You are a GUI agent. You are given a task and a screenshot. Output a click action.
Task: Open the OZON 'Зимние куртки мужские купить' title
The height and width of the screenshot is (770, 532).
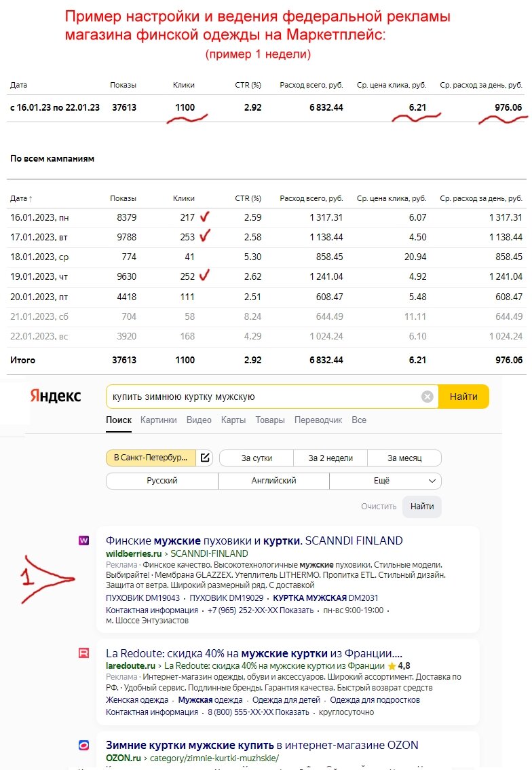tap(262, 745)
